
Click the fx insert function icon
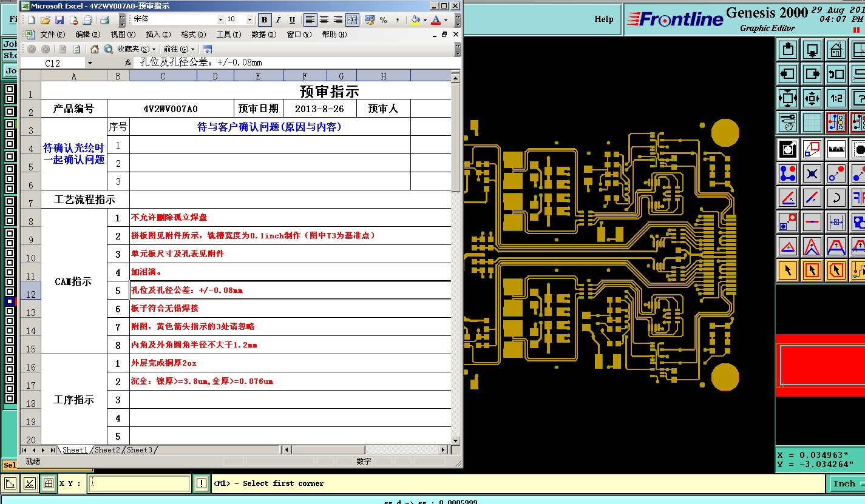pyautogui.click(x=128, y=62)
